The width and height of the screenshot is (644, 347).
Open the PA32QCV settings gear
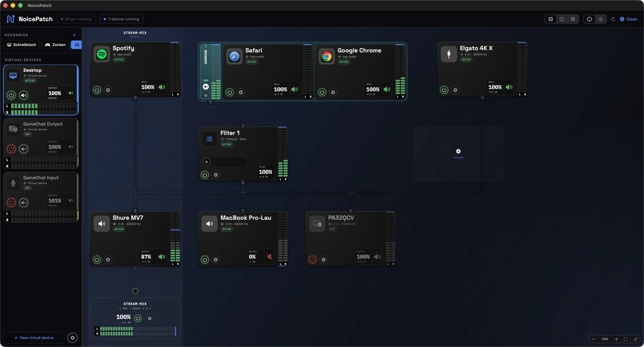(324, 260)
